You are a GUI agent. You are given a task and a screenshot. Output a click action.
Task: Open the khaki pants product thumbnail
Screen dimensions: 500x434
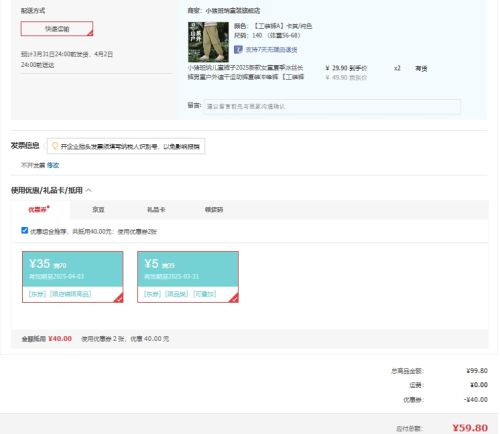click(x=208, y=42)
